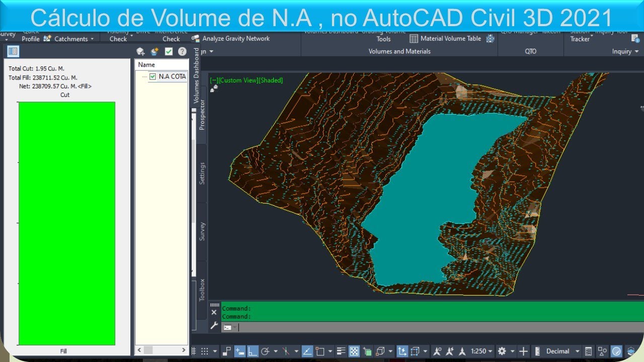644x362 pixels.
Task: Click the Catchments icon in ribbon
Action: 47,39
